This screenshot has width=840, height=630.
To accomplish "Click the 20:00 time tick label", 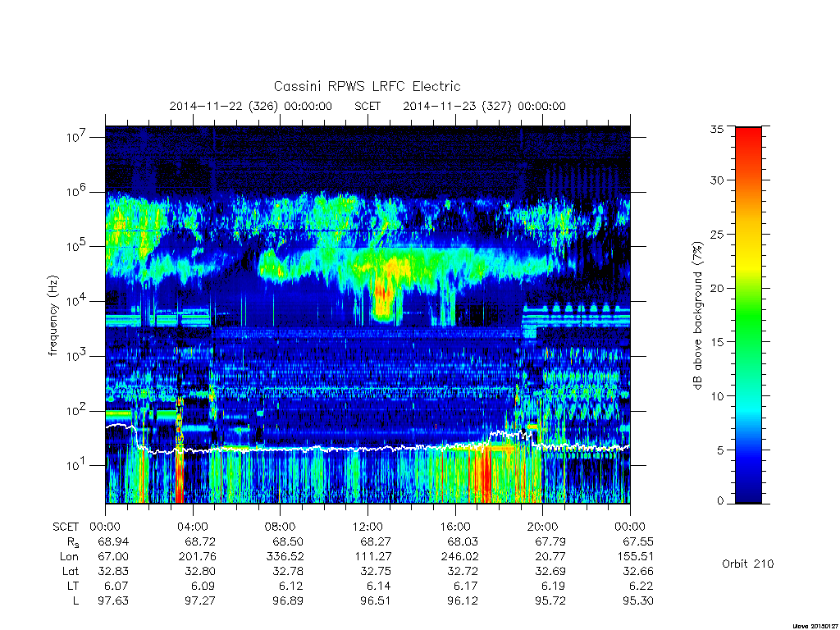I will pyautogui.click(x=542, y=527).
